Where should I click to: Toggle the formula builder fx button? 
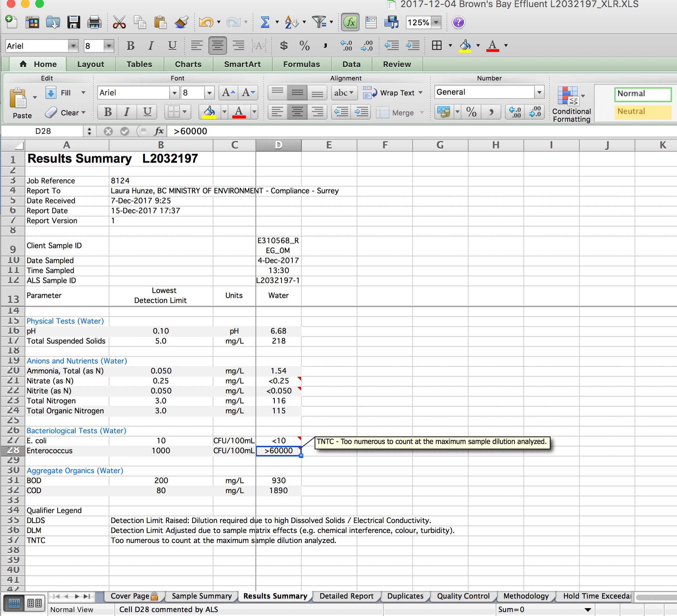[350, 22]
